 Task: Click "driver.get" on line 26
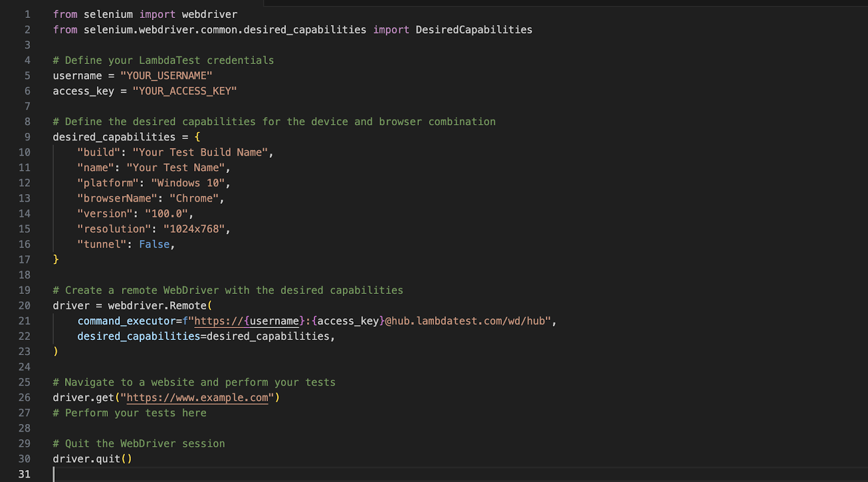[84, 397]
